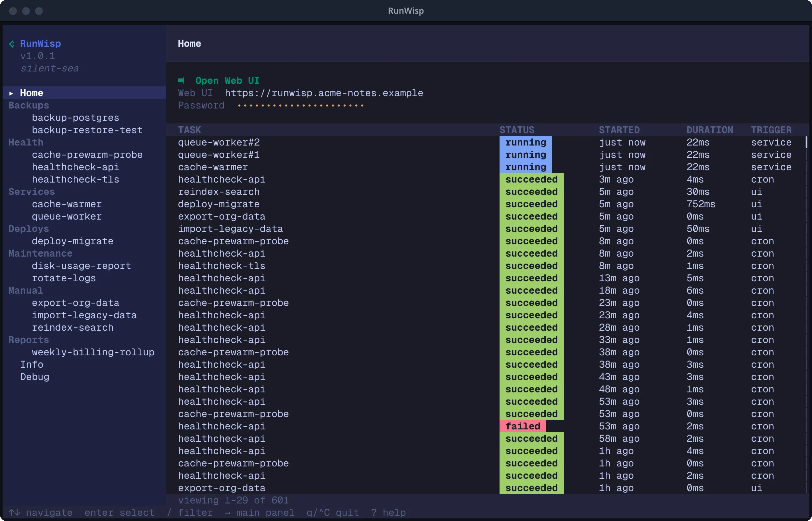Image resolution: width=812 pixels, height=521 pixels.
Task: Select healthcheck-tls in the sidebar
Action: 75,179
